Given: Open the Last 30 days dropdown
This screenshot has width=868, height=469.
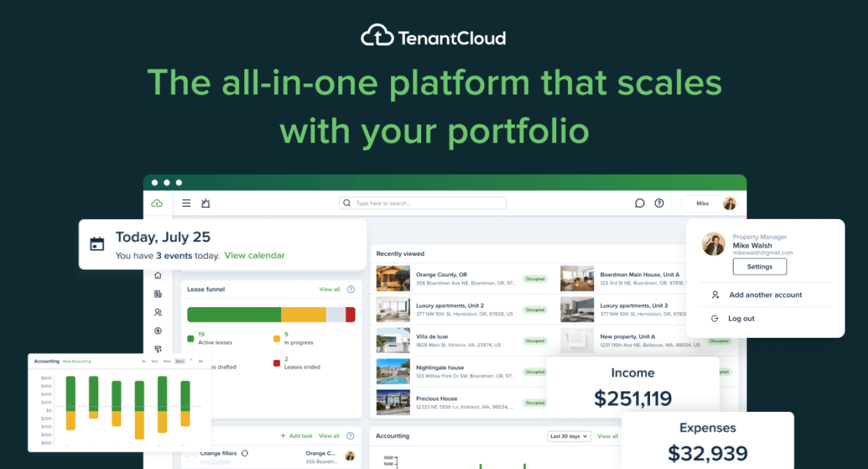Looking at the screenshot, I should 568,436.
